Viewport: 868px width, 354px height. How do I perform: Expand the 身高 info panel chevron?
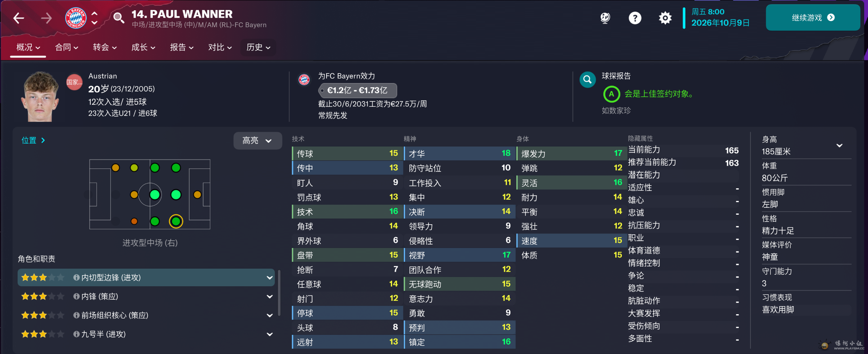(839, 145)
